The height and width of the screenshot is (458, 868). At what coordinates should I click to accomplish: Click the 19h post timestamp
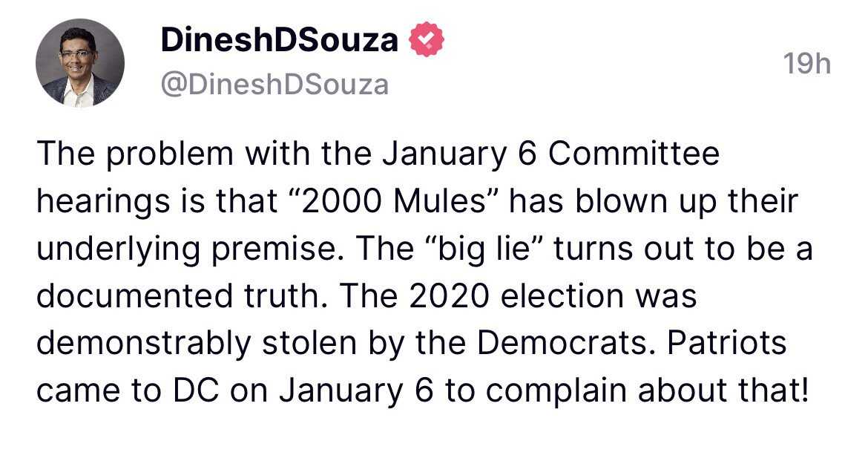click(x=808, y=65)
